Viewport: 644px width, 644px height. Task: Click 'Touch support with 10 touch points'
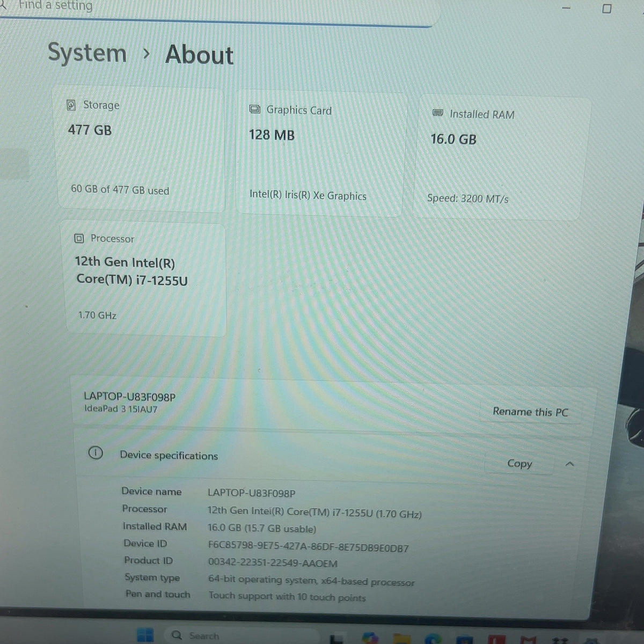pyautogui.click(x=287, y=597)
